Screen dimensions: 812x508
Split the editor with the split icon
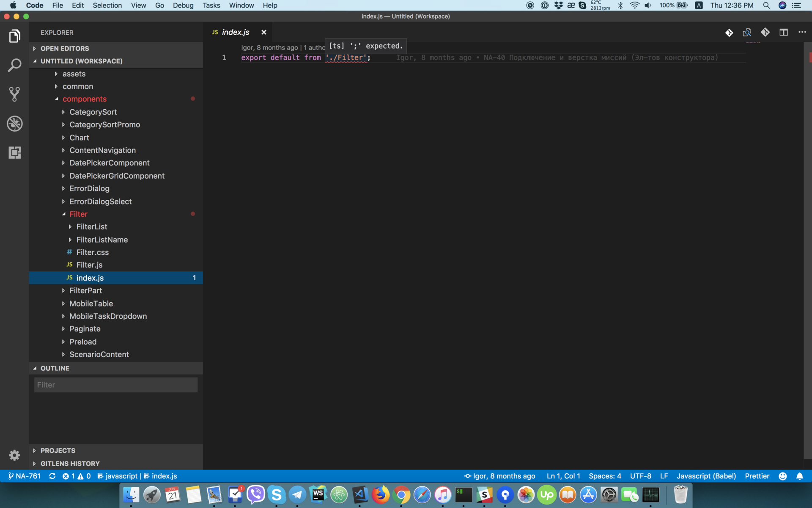point(784,33)
